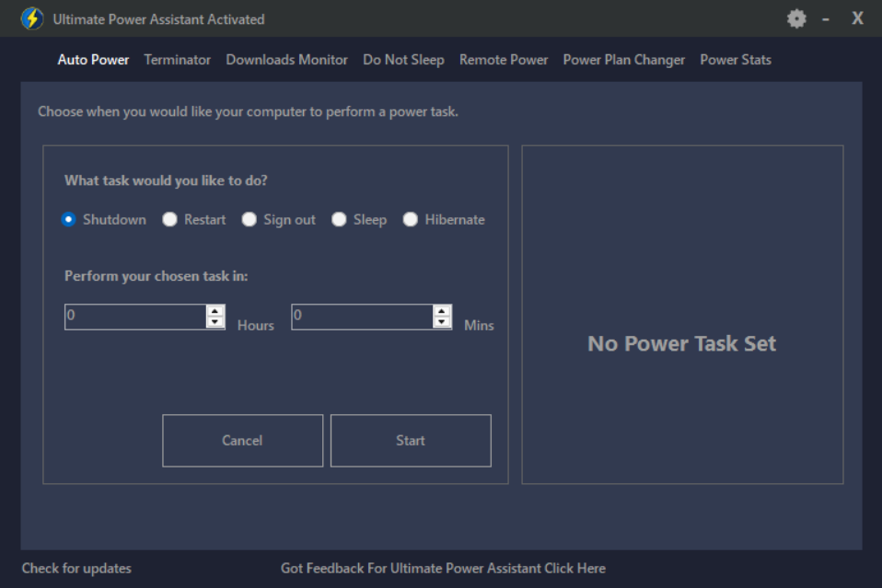
Task: Select the Shutdown radio option
Action: (69, 219)
